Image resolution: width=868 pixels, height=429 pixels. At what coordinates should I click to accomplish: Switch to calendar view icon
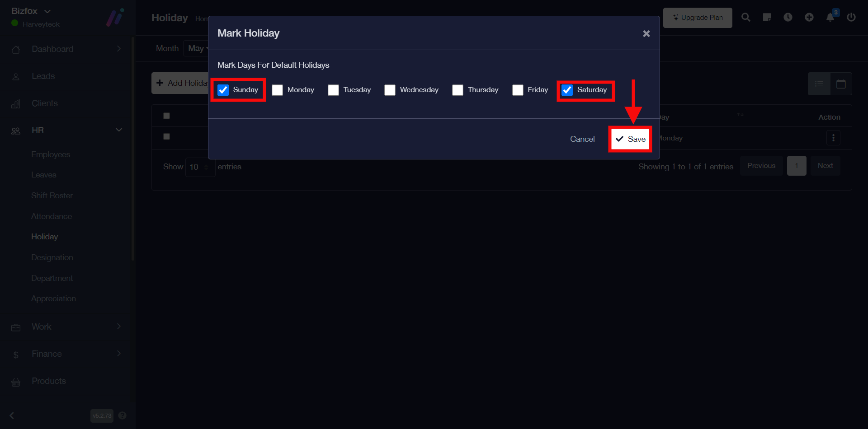click(841, 84)
